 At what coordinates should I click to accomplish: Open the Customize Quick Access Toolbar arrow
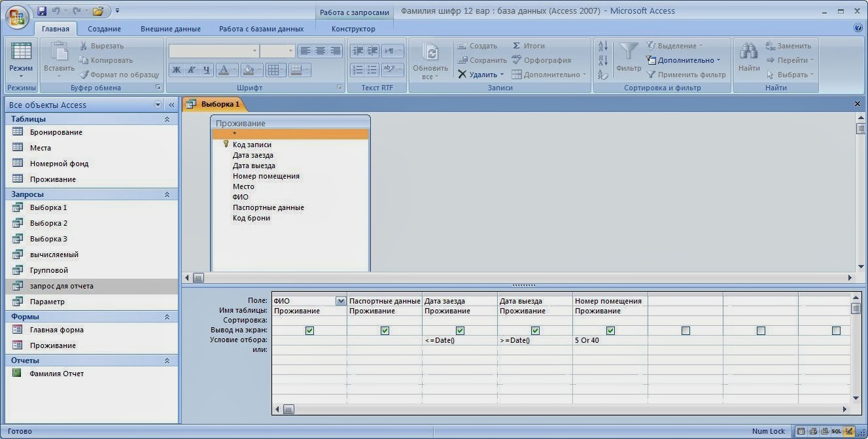coord(117,11)
